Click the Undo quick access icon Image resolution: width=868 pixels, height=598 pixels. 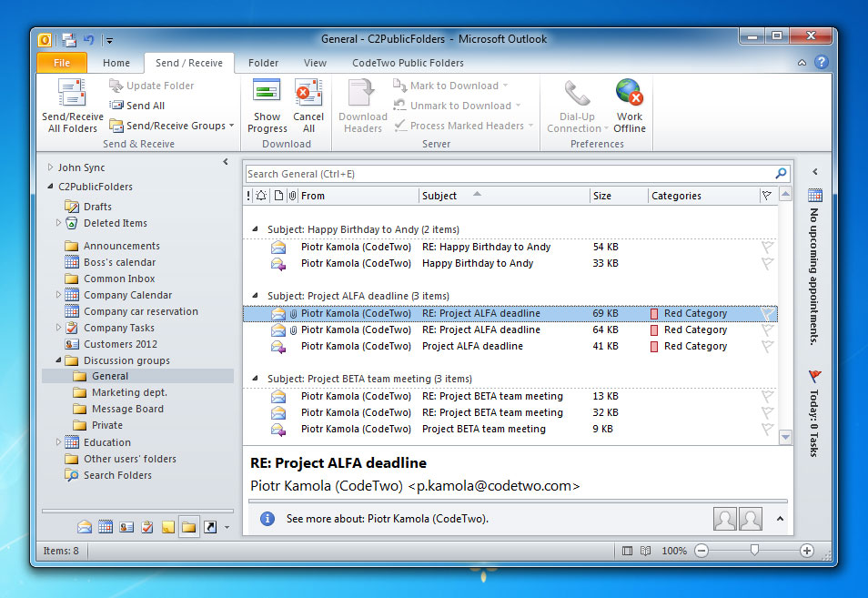[x=88, y=40]
